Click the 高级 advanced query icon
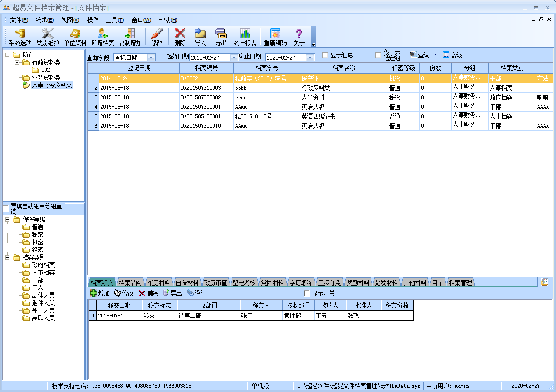 pos(452,55)
